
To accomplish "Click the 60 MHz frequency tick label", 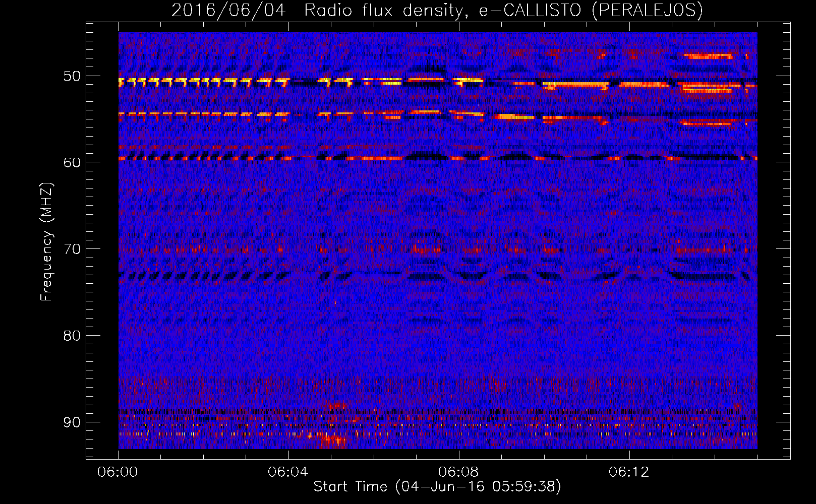I will pos(72,162).
